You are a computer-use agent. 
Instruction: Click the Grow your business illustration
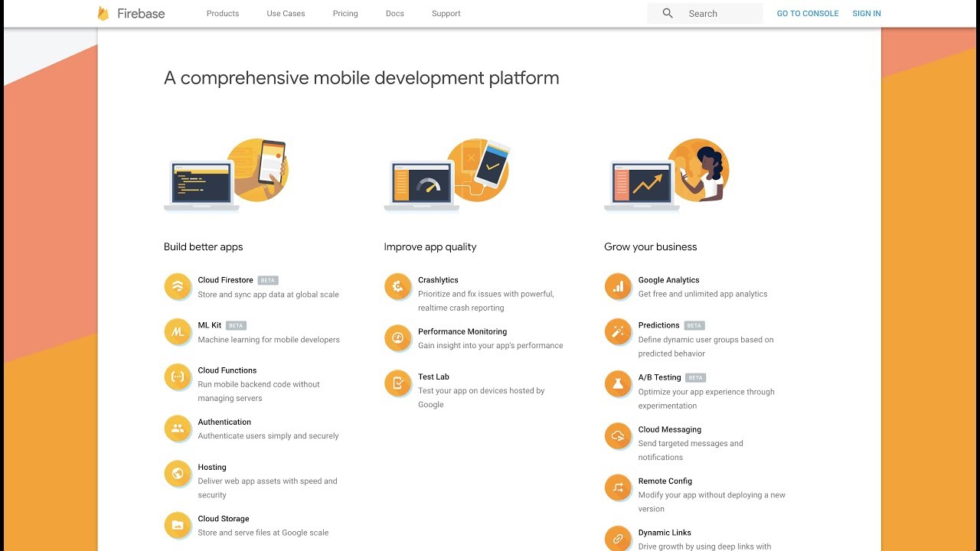pos(667,175)
